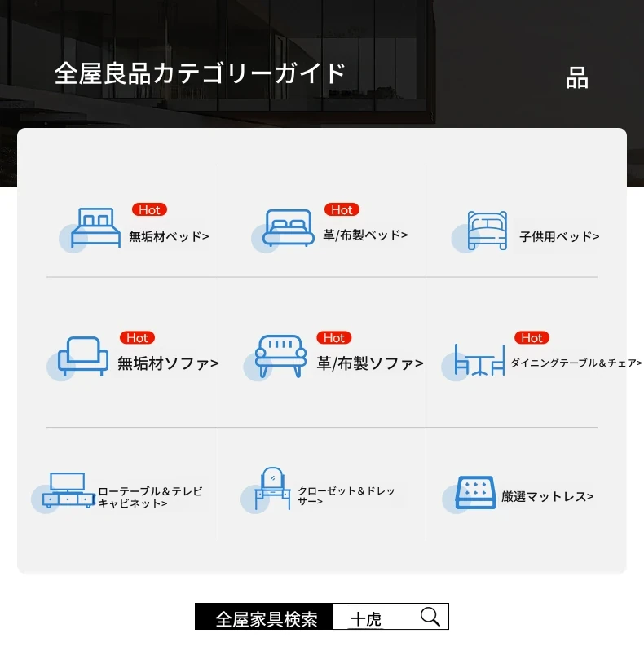Open the 無垢材ソファ> category link
This screenshot has height=664, width=644.
click(168, 363)
